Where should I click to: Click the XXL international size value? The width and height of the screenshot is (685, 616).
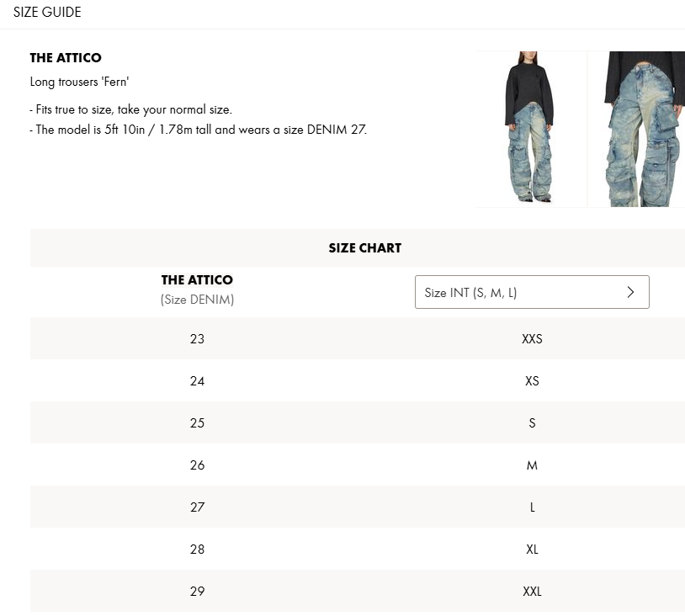(532, 592)
